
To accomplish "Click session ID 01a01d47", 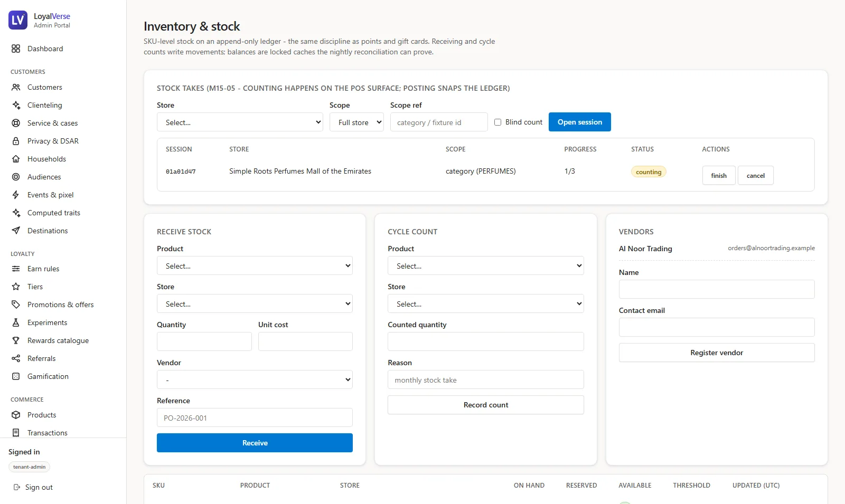I will [181, 172].
